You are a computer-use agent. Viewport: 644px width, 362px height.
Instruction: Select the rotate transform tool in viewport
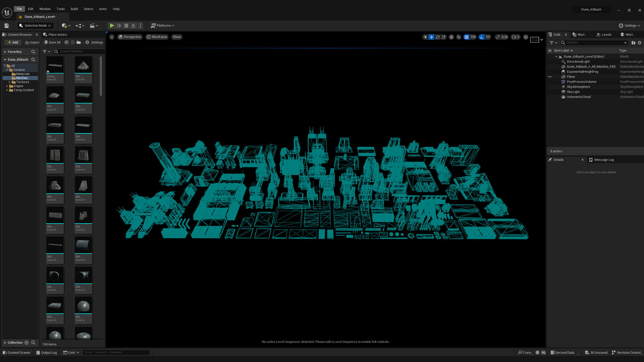[437, 37]
